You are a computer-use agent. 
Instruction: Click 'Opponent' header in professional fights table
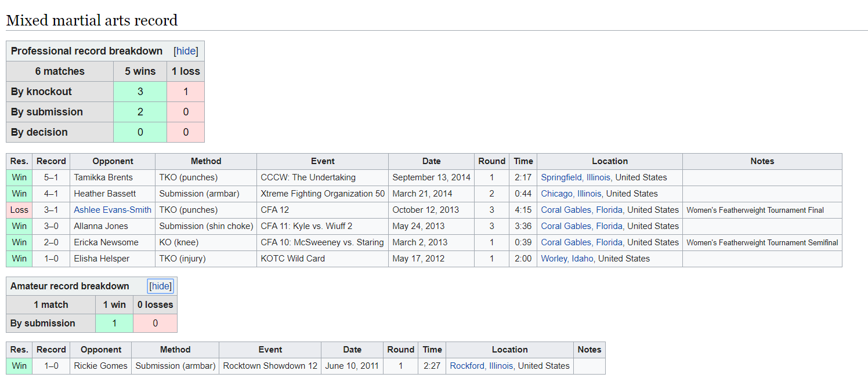tap(113, 161)
